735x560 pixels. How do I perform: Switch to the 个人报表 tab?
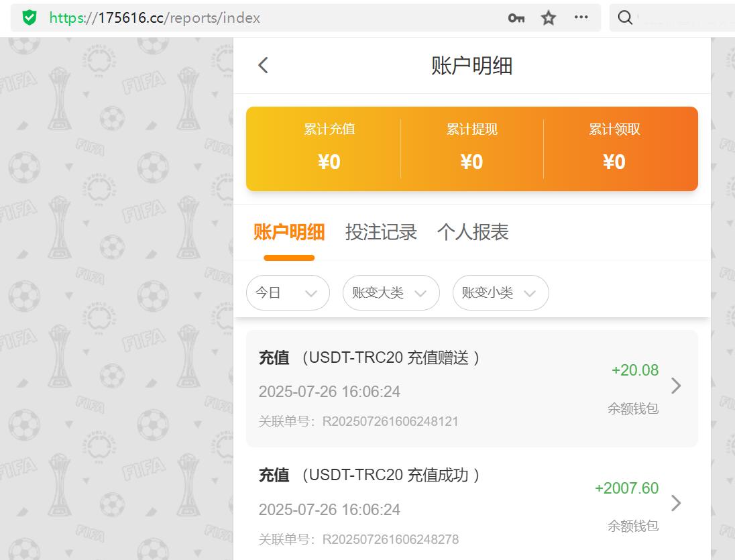coord(473,232)
